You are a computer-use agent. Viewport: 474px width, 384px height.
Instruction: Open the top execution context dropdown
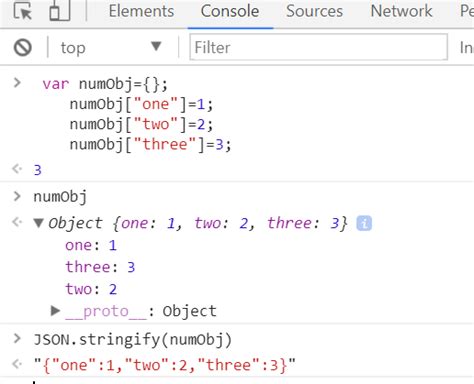[x=111, y=48]
